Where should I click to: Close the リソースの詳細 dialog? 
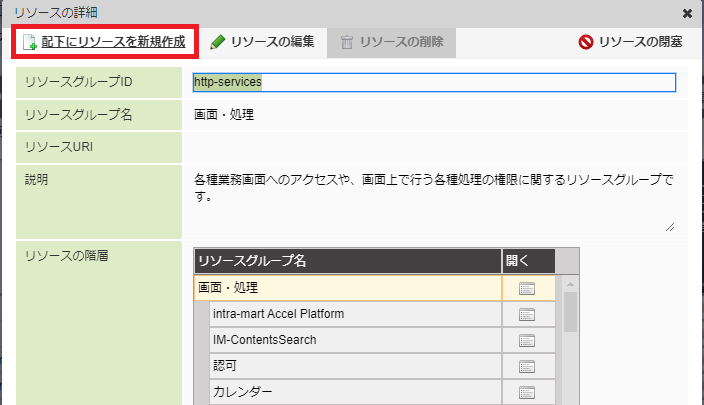click(x=687, y=13)
